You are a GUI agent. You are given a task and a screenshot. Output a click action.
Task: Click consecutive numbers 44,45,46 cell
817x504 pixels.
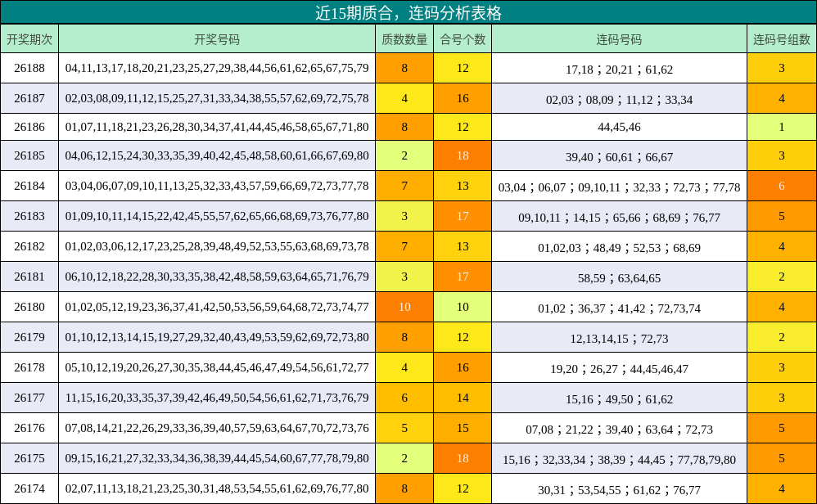coord(619,127)
